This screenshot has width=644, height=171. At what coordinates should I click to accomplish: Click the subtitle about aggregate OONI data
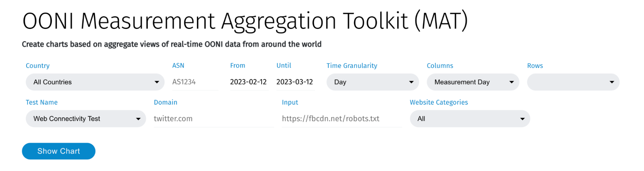171,44
